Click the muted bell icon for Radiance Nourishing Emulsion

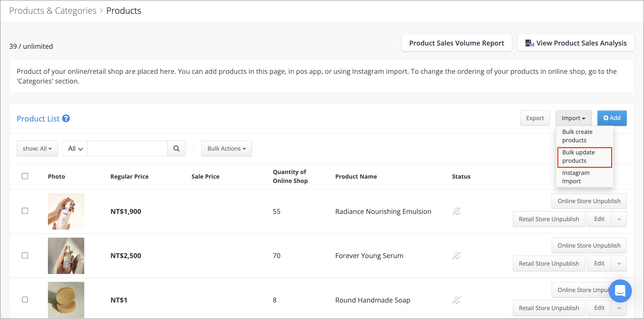pos(457,211)
